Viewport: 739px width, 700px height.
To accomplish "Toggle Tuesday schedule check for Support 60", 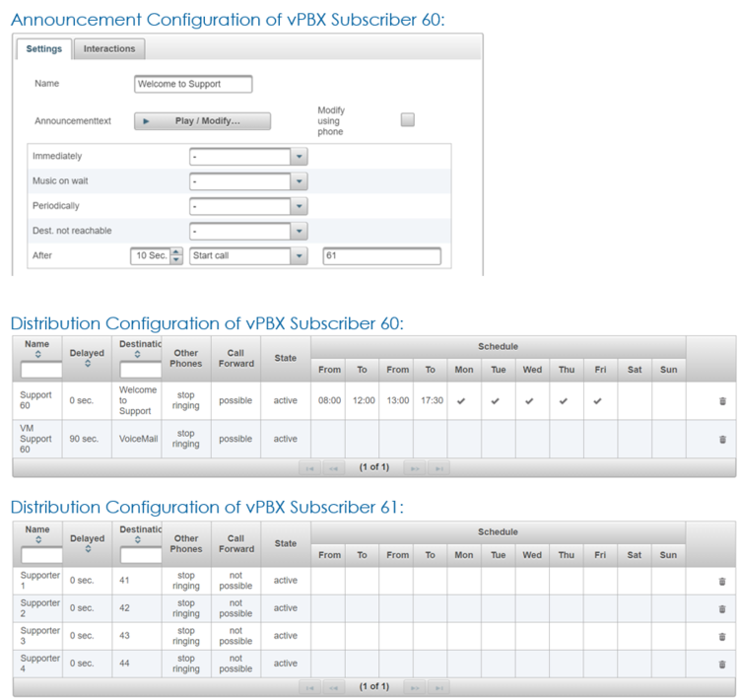I will pos(496,401).
